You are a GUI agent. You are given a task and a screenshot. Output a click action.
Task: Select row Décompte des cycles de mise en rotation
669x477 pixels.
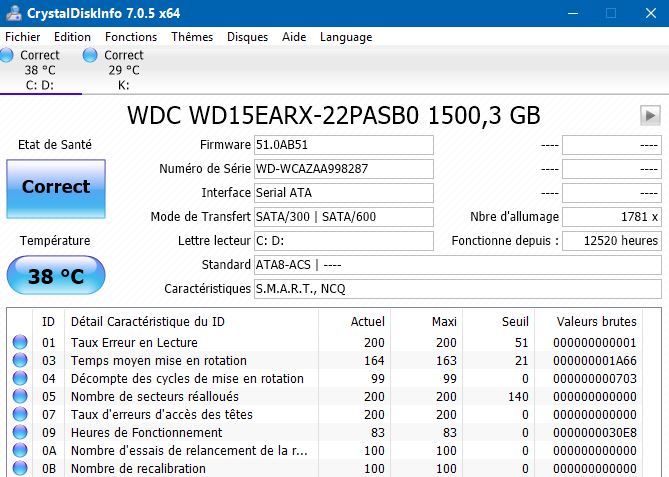click(326, 378)
